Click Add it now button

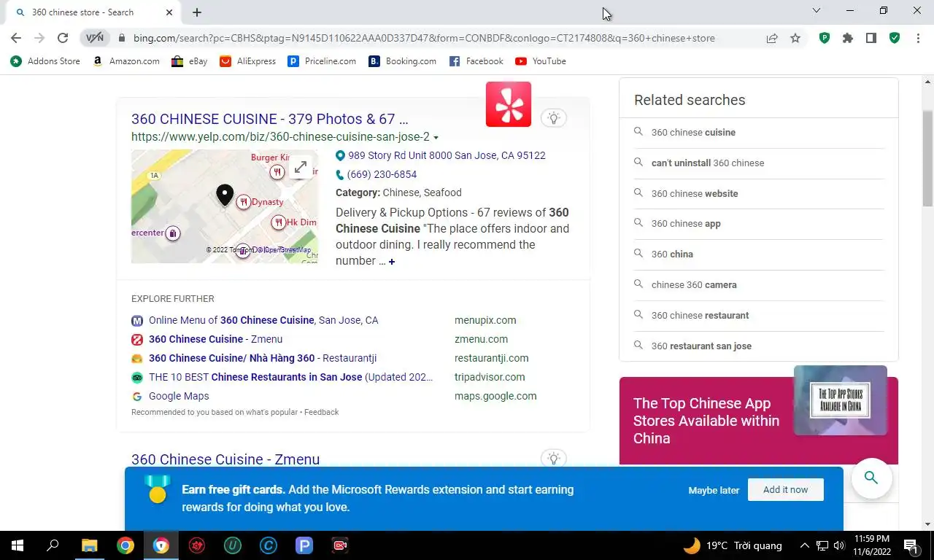(786, 489)
